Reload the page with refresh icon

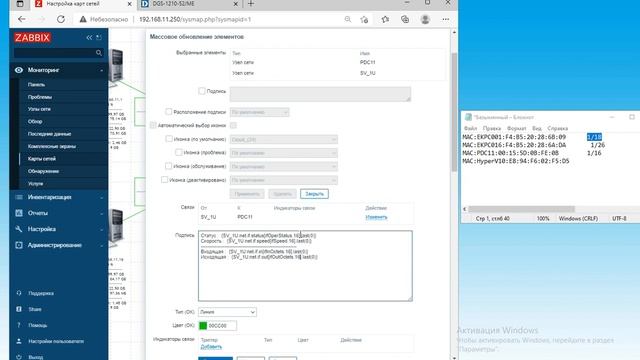61,19
